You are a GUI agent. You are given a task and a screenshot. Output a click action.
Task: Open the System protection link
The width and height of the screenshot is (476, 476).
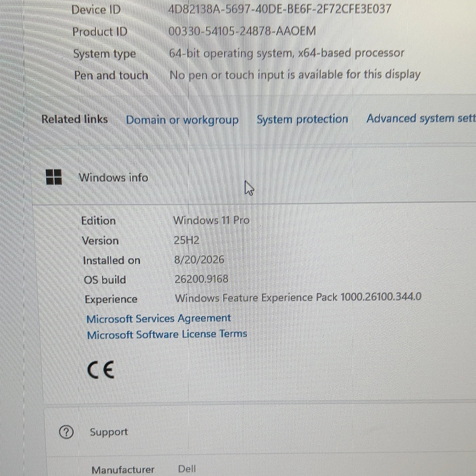pyautogui.click(x=302, y=119)
